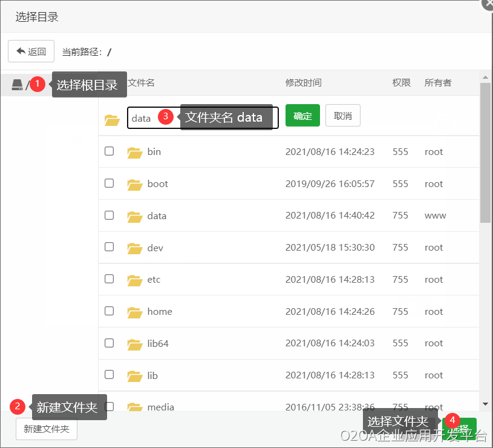Click the lib64 folder icon
This screenshot has width=493, height=448.
[134, 344]
